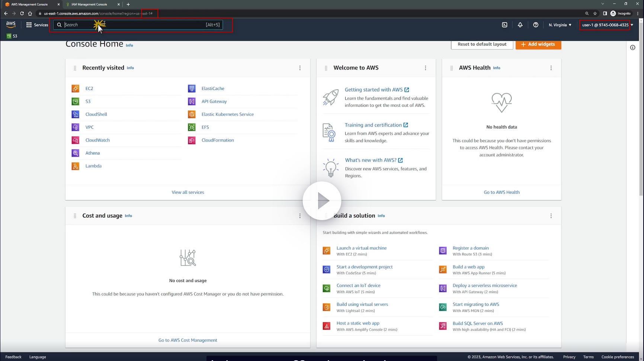Screen dimensions: 644x361
Task: Bookmark this page with the star icon
Action: point(595,13)
